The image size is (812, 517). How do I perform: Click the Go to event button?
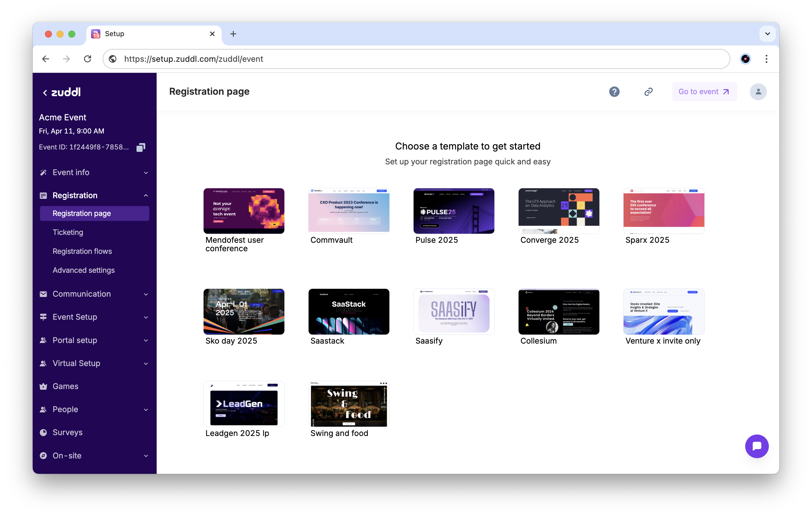click(x=704, y=92)
